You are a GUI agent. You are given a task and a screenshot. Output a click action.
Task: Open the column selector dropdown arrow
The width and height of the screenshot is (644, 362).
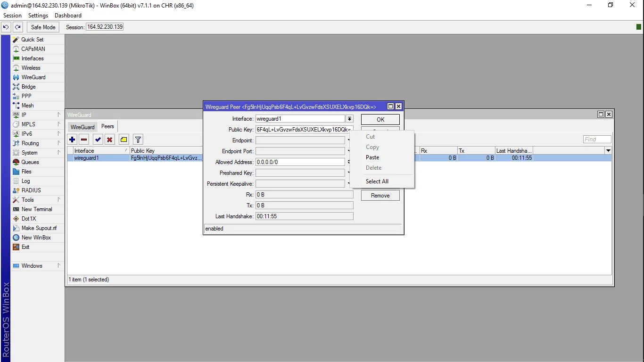tap(608, 151)
